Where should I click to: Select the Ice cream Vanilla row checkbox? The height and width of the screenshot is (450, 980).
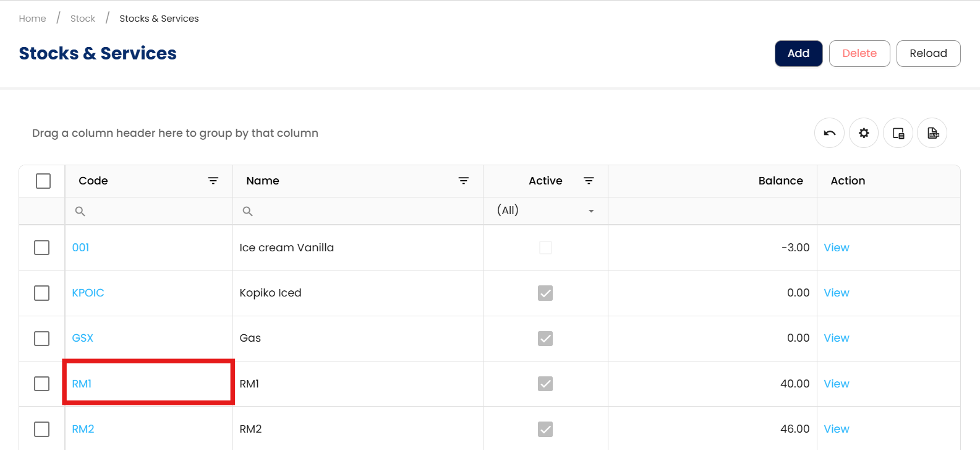tap(42, 248)
